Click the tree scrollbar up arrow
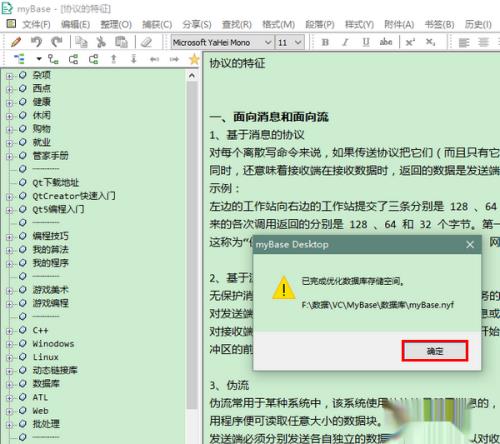 pyautogui.click(x=192, y=76)
